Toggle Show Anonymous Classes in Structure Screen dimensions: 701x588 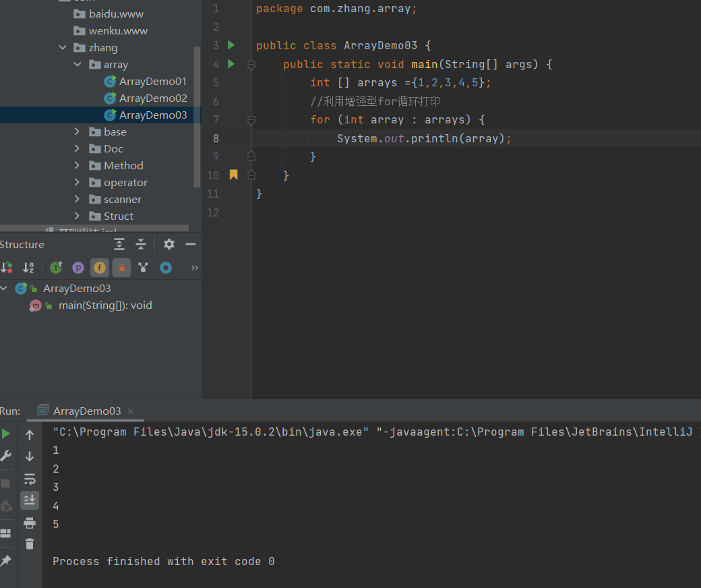[x=165, y=268]
